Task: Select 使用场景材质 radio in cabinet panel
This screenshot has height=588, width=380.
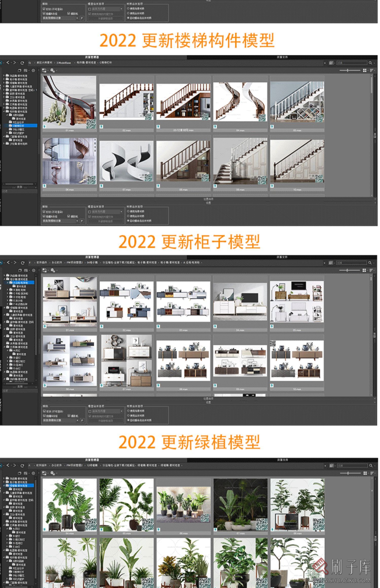Action: 128,411
